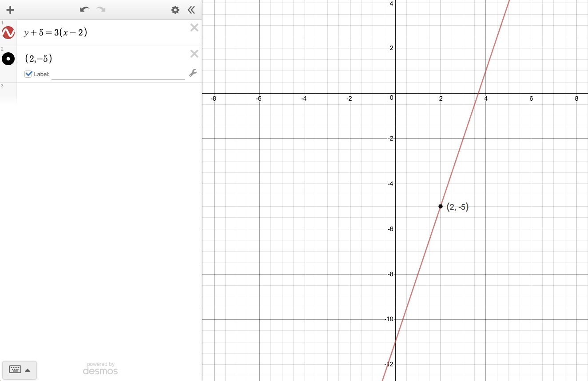Collapse the expression list panel
Screen dimensions: 588x381
(x=191, y=10)
